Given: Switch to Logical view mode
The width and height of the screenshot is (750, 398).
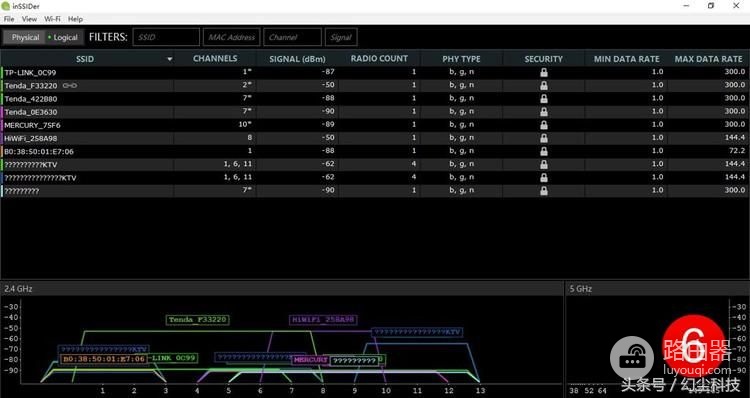Looking at the screenshot, I should pos(65,37).
